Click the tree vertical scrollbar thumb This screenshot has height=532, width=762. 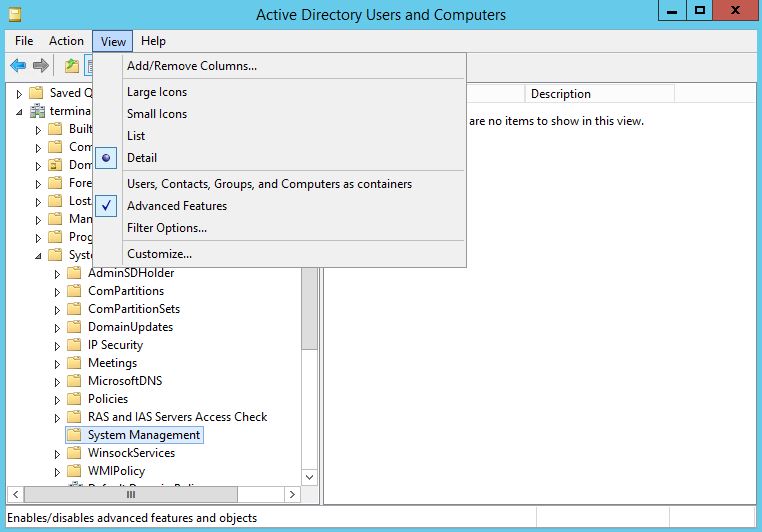pos(309,309)
